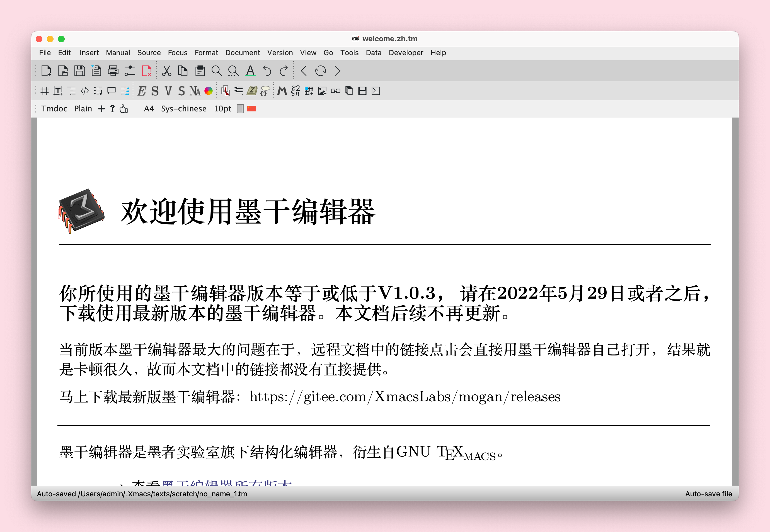Screen dimensions: 770x532
Task: Redo the last undone action
Action: tap(284, 71)
